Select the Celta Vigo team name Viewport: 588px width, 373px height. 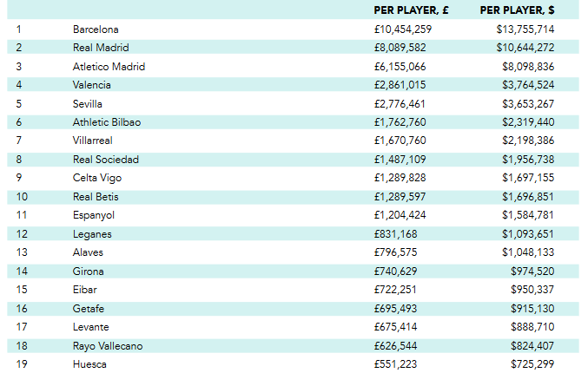[97, 178]
